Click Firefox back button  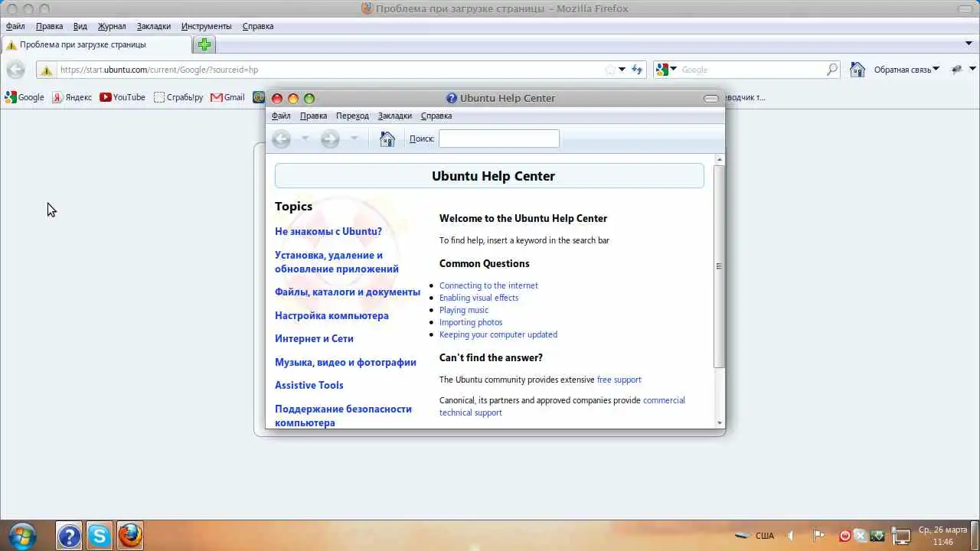16,70
